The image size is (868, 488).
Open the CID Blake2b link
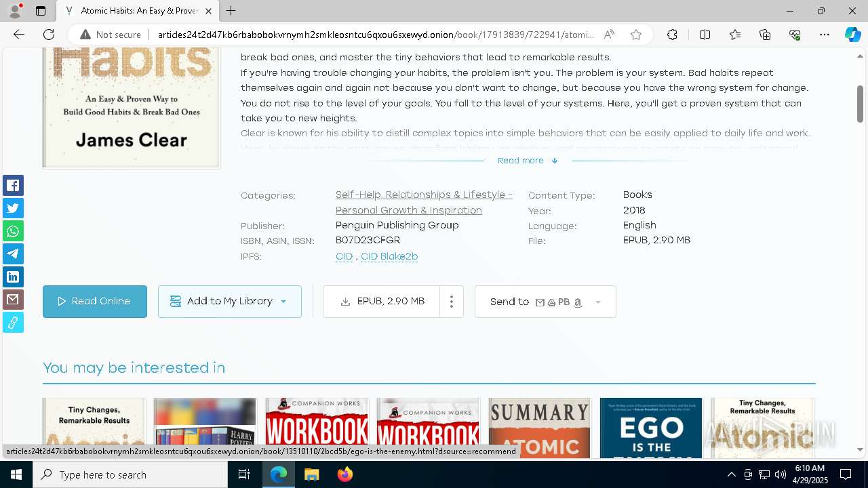pos(389,256)
